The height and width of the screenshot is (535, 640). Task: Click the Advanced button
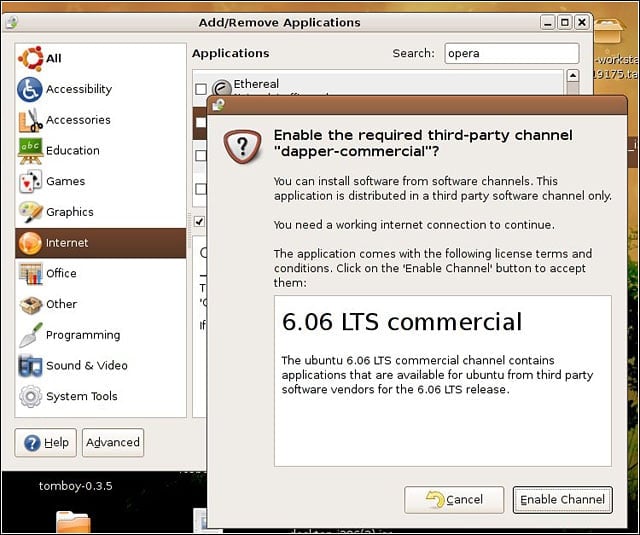(113, 442)
